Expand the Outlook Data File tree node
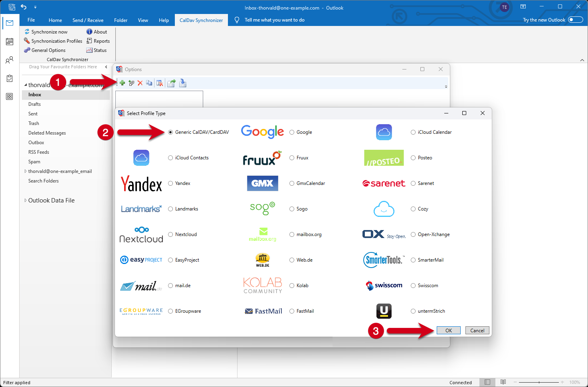The image size is (588, 387). click(x=26, y=200)
